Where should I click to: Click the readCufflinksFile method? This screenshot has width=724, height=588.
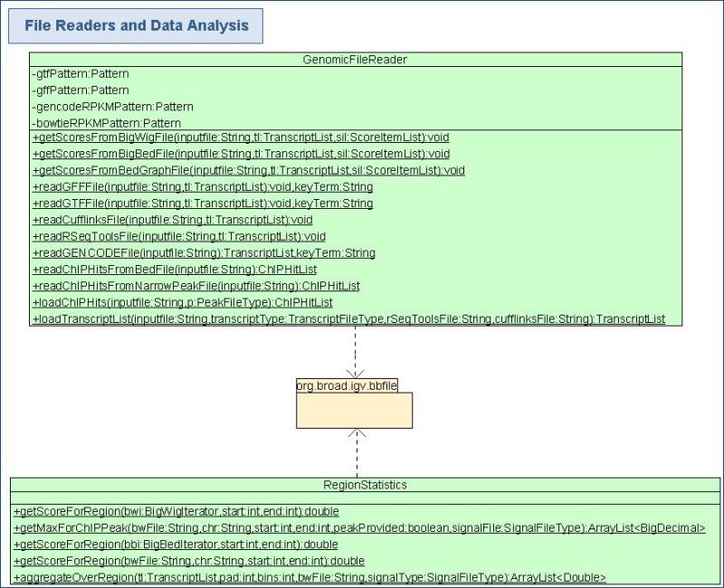[x=172, y=220]
